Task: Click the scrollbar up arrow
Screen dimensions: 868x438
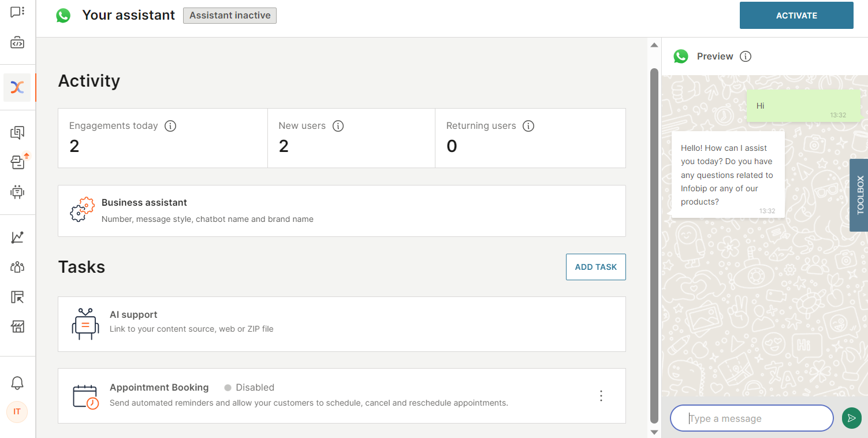Action: tap(654, 45)
